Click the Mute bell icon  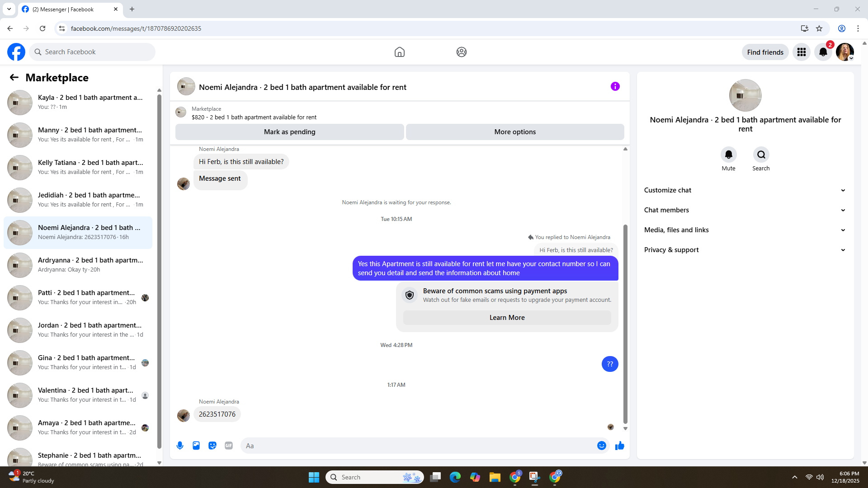[x=728, y=155]
